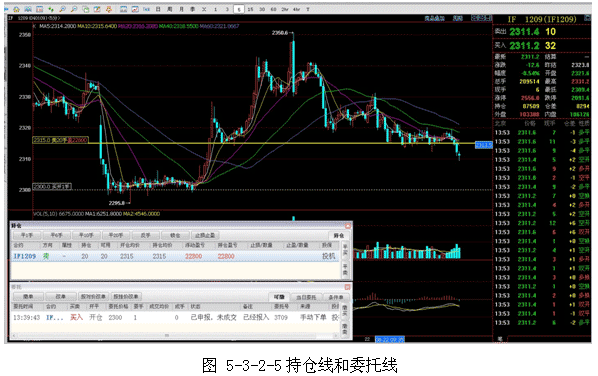Switch to the 60 minute period
Viewport: 598px width, 376px height.
[x=273, y=9]
